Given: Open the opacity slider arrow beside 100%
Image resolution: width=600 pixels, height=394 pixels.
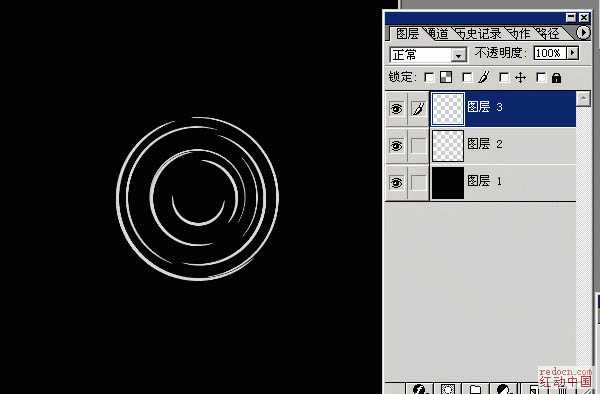Looking at the screenshot, I should [x=573, y=53].
